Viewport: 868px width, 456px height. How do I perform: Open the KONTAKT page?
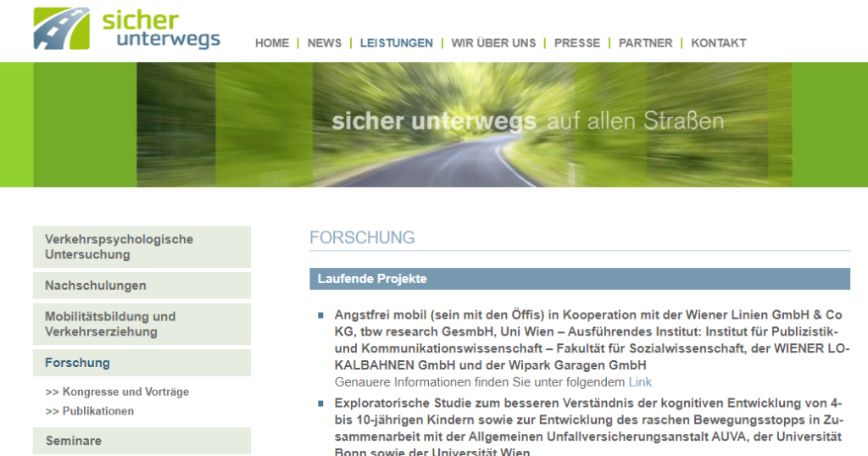pyautogui.click(x=719, y=43)
